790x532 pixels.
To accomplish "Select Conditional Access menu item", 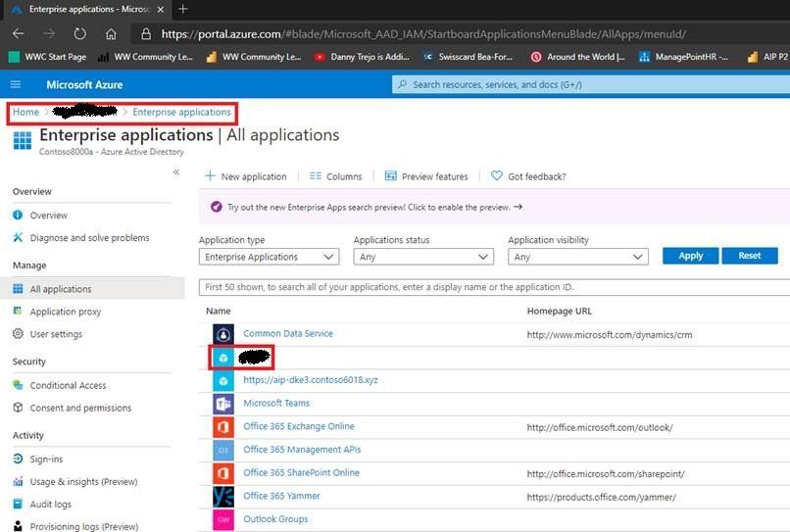I will tap(68, 385).
